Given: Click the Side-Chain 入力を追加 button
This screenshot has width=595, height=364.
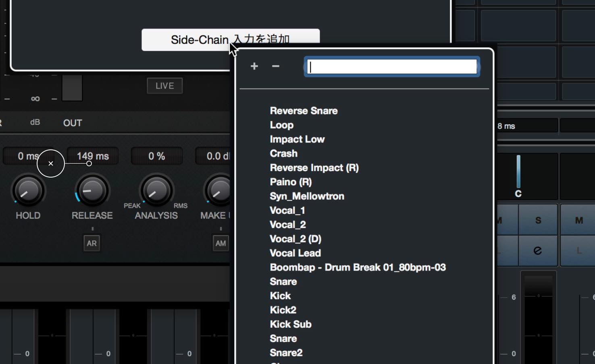Looking at the screenshot, I should (x=231, y=39).
